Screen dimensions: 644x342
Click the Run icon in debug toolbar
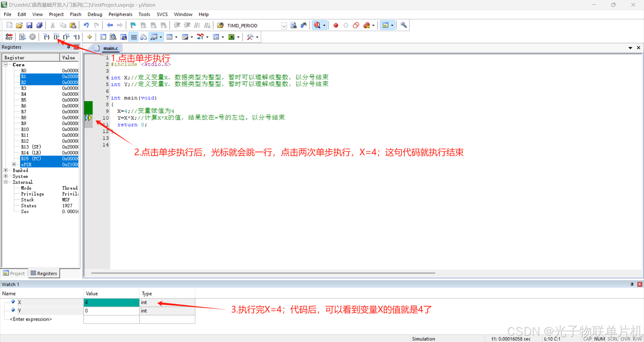[22, 37]
